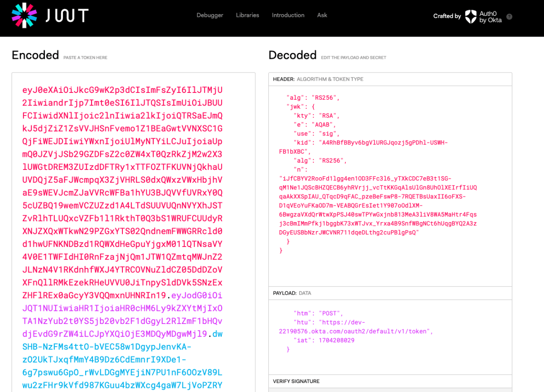The height and width of the screenshot is (392, 544).
Task: Click the modulus line ending cuPBlgPsQ
Action: point(349,232)
